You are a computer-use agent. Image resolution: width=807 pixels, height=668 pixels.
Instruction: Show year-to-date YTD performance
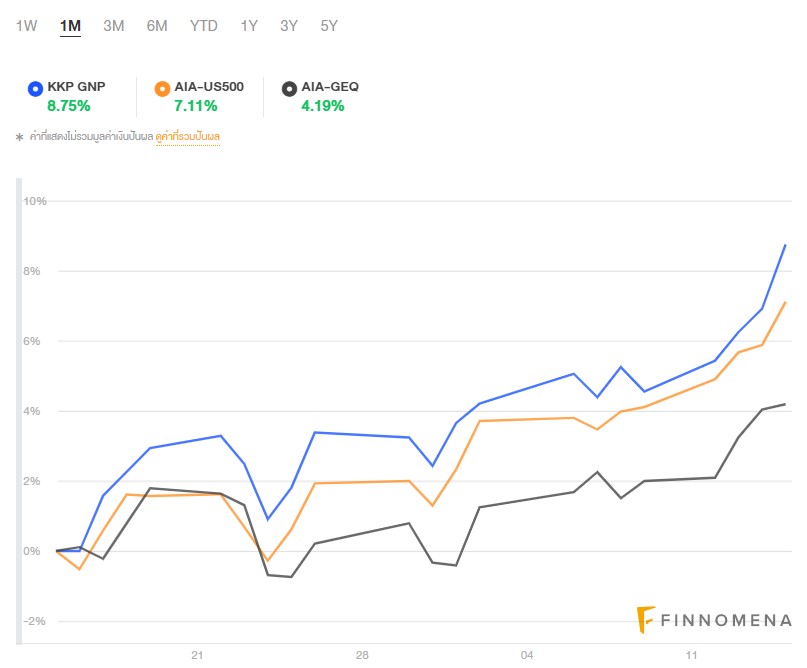pyautogui.click(x=204, y=26)
